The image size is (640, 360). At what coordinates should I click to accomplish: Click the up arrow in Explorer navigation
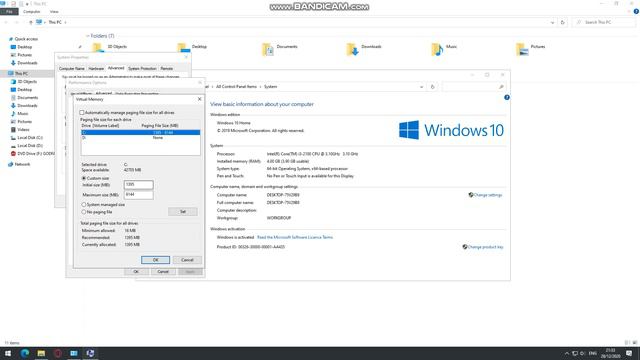click(31, 22)
